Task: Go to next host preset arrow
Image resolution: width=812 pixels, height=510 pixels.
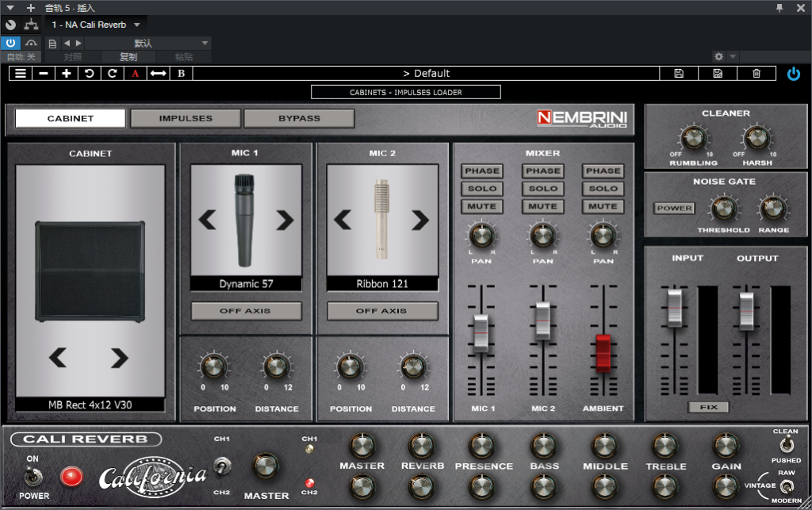Action: click(x=79, y=44)
